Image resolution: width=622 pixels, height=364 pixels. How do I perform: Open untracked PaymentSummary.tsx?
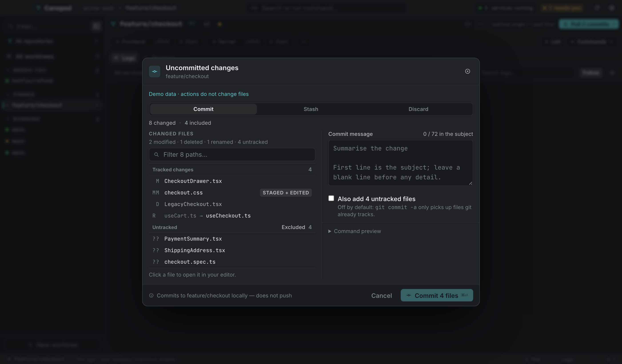coord(232,239)
